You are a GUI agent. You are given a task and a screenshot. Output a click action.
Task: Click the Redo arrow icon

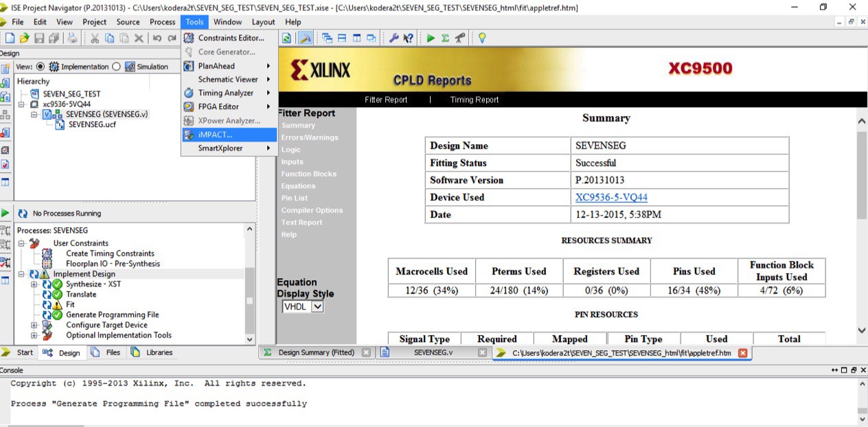(x=171, y=38)
